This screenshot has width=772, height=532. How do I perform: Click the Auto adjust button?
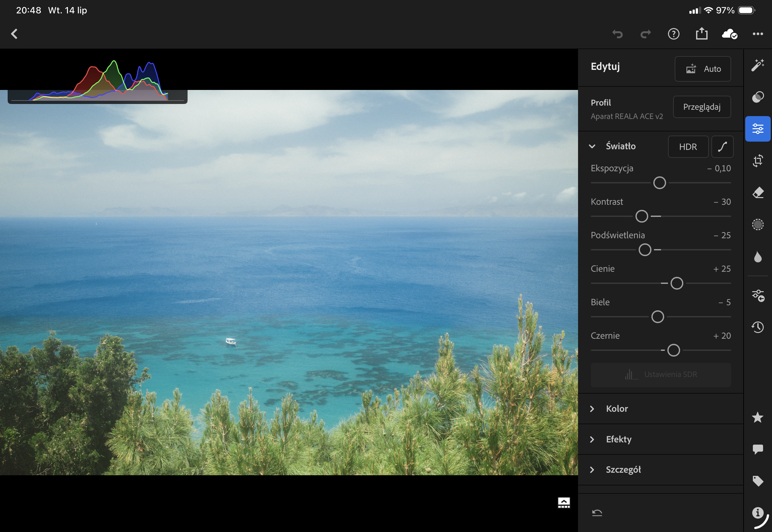(x=703, y=69)
